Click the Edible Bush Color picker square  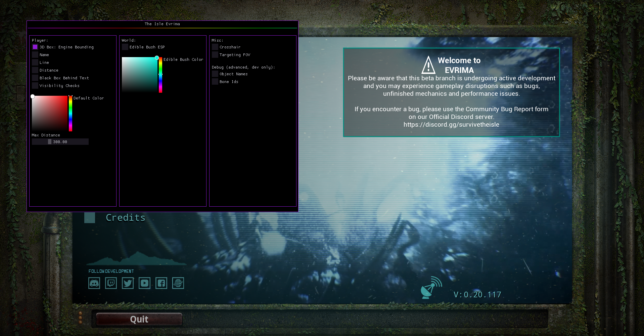click(x=140, y=75)
